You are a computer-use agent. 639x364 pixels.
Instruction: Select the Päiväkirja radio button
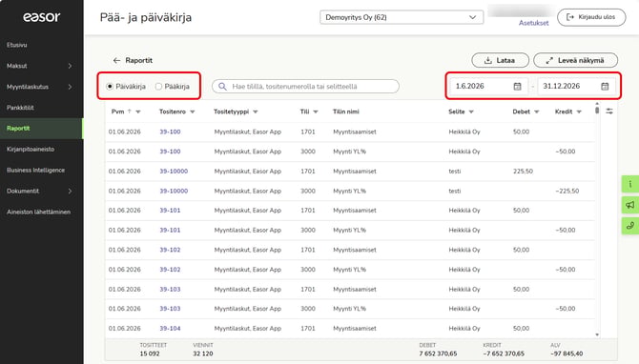coord(110,87)
